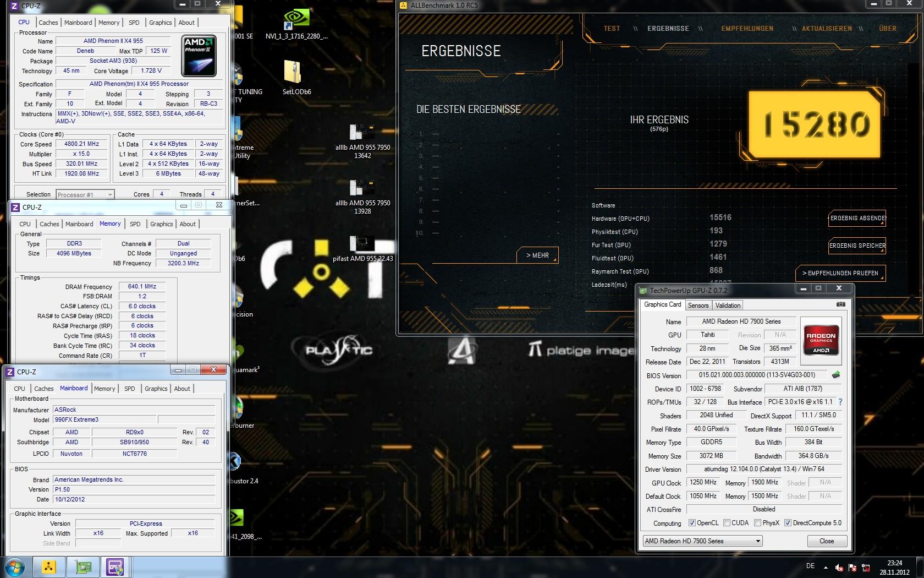Open ALLBenchmark yellow taskbar icon
924x578 pixels.
click(x=49, y=567)
